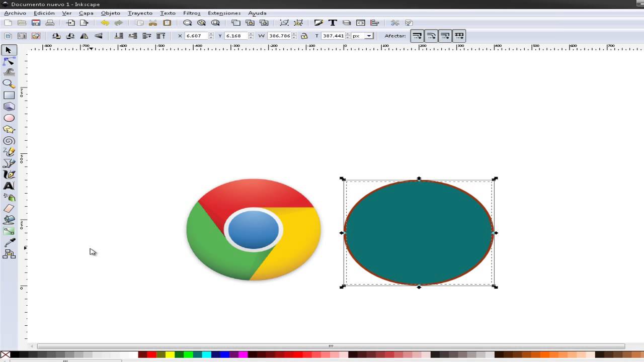Raise selection to top icon
Viewport: 644px width, 362px height.
(160, 36)
